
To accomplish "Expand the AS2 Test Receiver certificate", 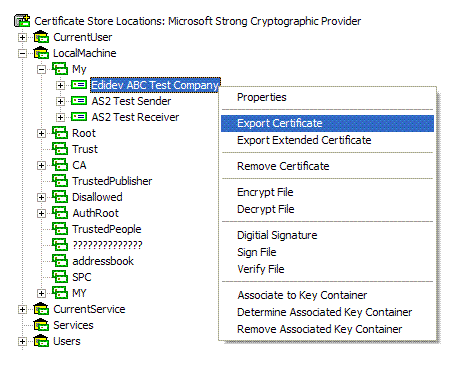I will point(60,117).
